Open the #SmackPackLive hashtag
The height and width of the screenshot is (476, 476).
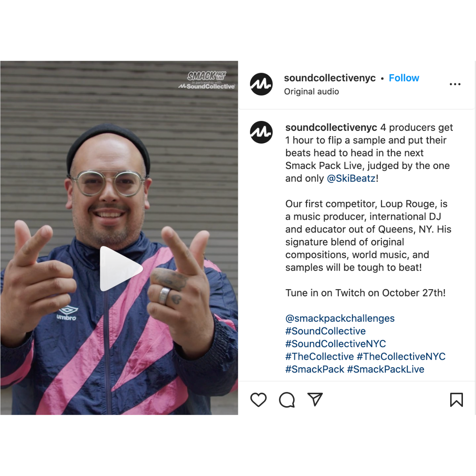point(386,369)
